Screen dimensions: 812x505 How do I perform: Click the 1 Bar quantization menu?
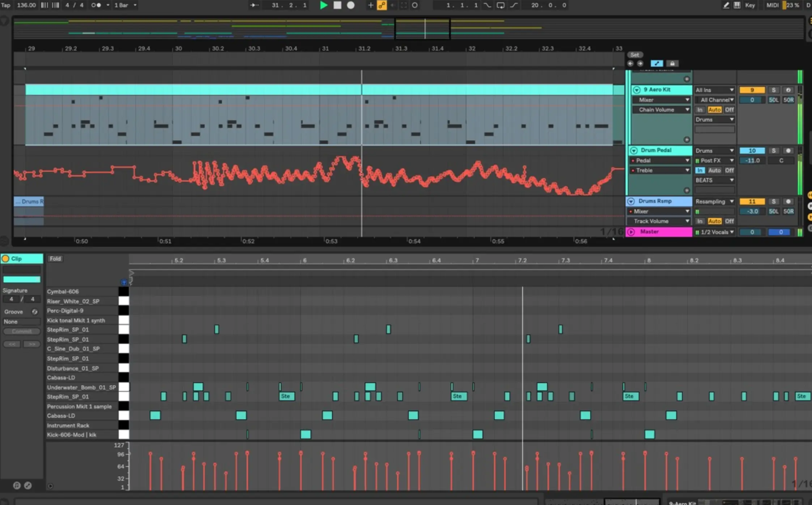tap(122, 5)
